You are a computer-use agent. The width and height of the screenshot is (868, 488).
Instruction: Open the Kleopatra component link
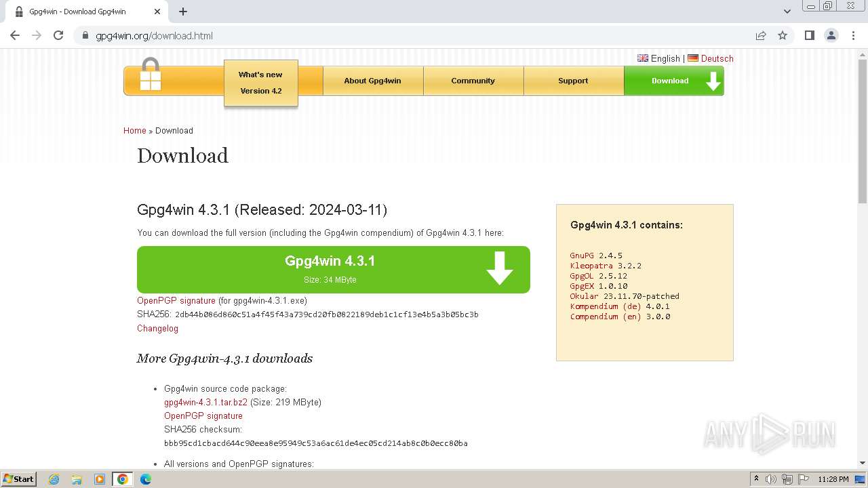[x=591, y=266]
